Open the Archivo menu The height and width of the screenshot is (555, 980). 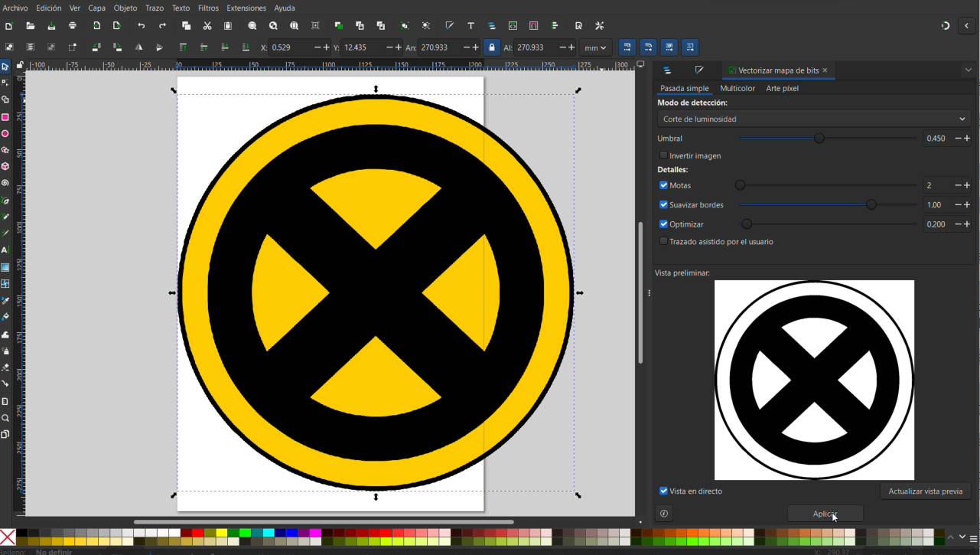click(15, 8)
